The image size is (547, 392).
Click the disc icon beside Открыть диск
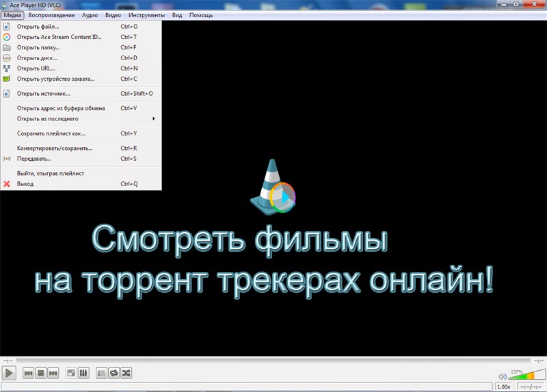(x=7, y=58)
